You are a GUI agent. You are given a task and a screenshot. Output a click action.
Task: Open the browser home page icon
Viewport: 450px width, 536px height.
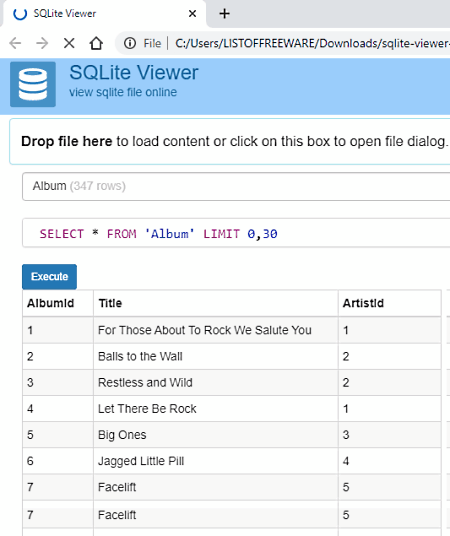click(x=96, y=43)
